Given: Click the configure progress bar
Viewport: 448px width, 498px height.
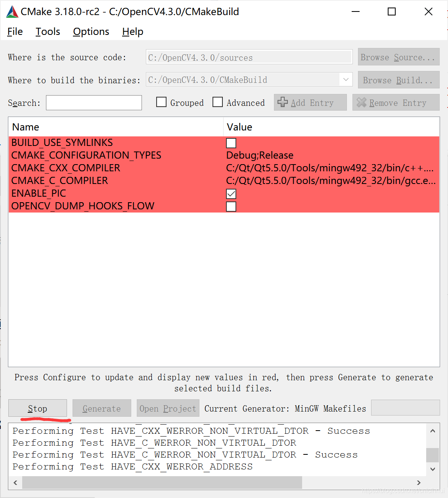Looking at the screenshot, I should [405, 408].
